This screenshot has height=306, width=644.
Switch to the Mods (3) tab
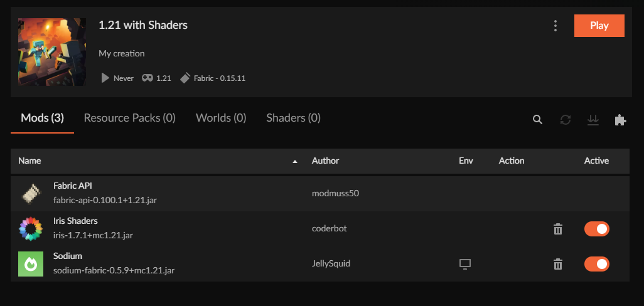pos(42,118)
